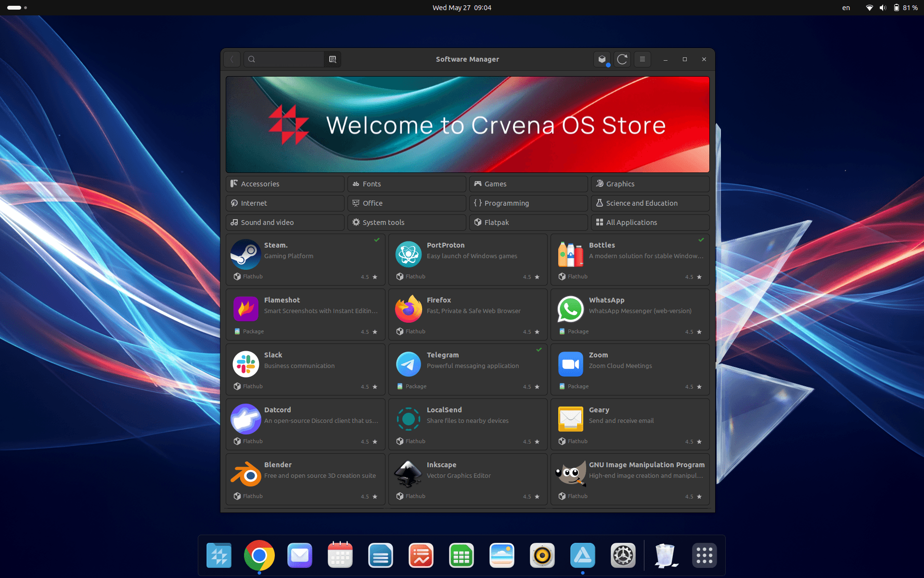Open Sound and video category
924x578 pixels.
pyautogui.click(x=285, y=223)
